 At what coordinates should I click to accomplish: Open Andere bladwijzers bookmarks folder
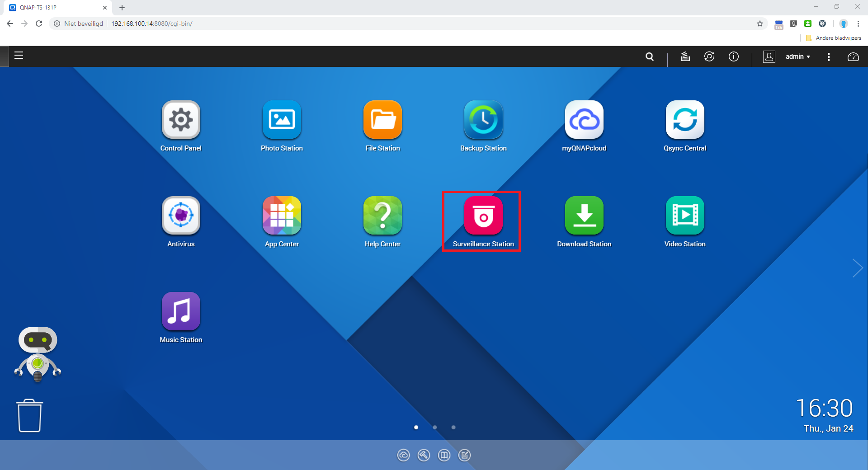[834, 38]
